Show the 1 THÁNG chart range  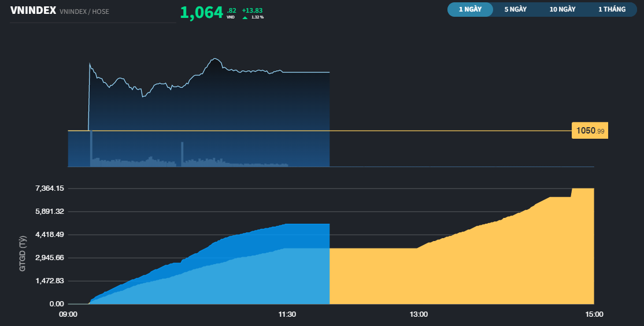tap(612, 10)
